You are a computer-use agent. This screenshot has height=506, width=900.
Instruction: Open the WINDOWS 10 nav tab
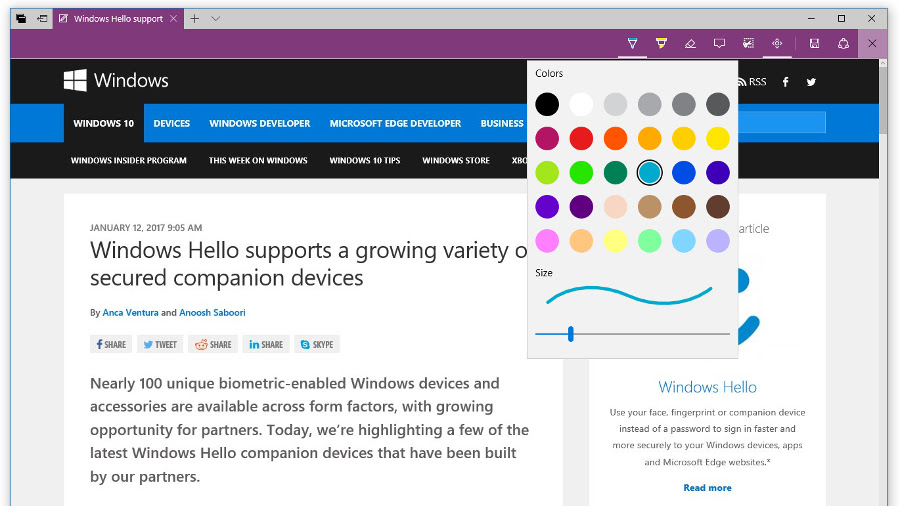103,123
